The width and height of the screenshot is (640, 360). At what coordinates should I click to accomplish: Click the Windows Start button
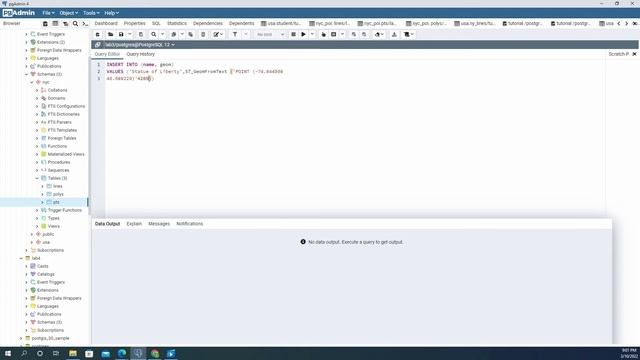click(x=8, y=353)
